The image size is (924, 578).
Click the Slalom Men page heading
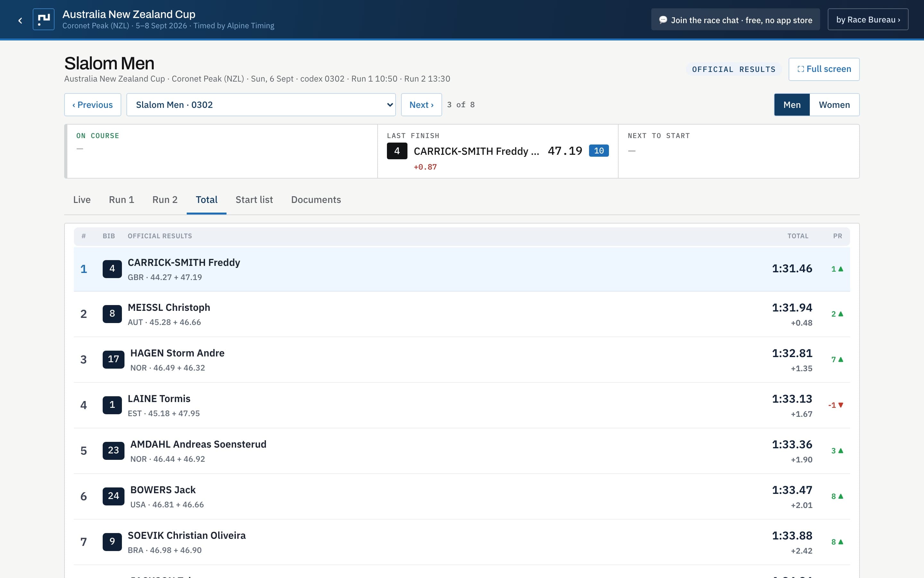109,64
